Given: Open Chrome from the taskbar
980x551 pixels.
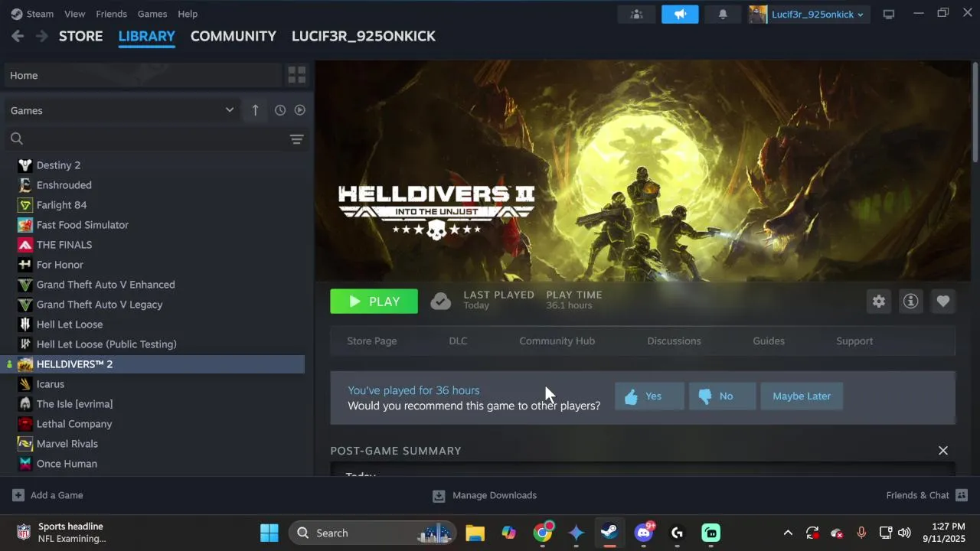Looking at the screenshot, I should click(543, 533).
